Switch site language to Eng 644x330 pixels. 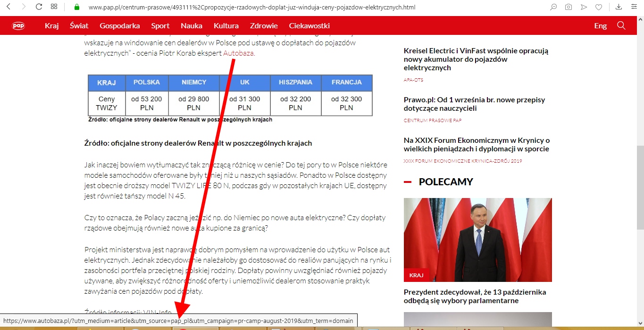601,26
